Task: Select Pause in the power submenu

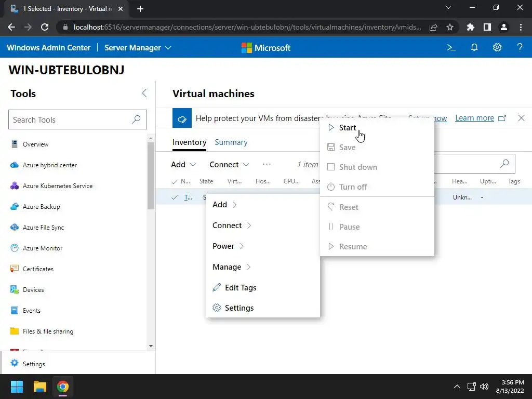Action: 377,227
